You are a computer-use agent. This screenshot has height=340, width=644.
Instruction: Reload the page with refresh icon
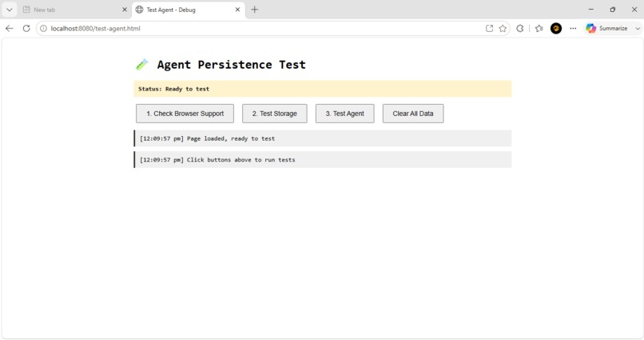(26, 28)
